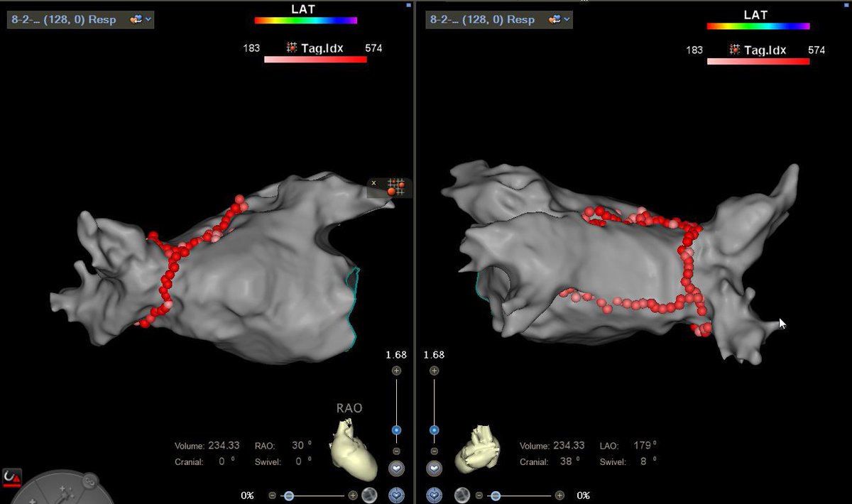Zoom in with left pane plus button
Screen dimensions: 852x504
coord(396,371)
